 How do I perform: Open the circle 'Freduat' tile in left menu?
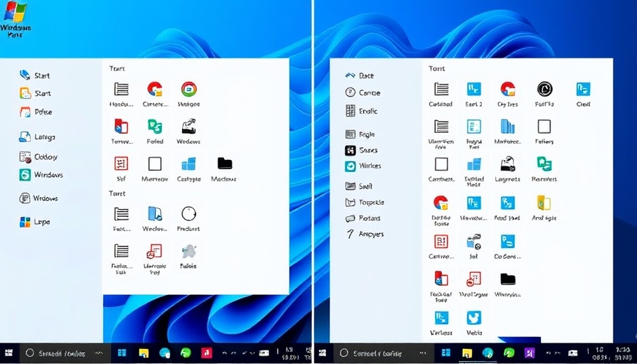coord(188,219)
